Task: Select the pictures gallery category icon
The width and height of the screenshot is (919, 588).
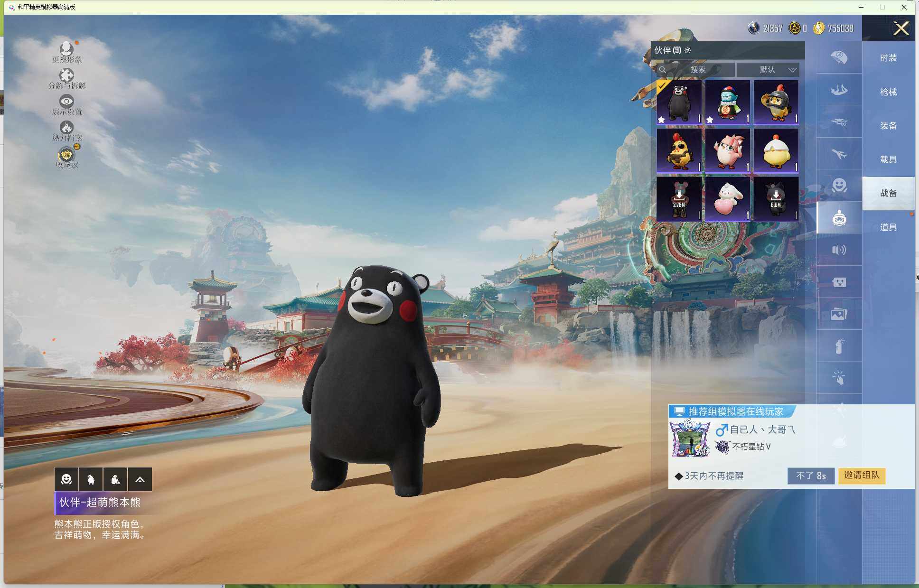Action: click(839, 314)
